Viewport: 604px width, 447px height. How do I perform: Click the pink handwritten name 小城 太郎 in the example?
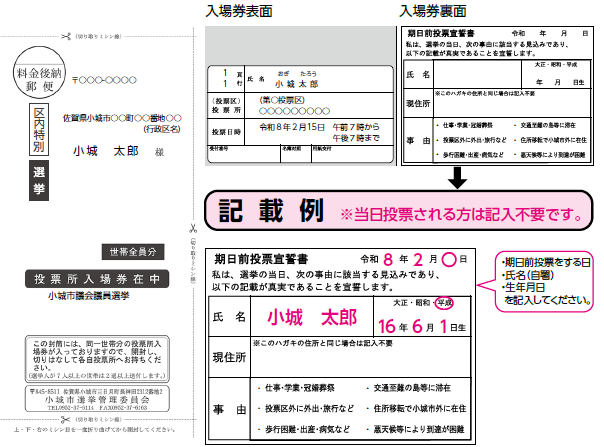(x=312, y=317)
